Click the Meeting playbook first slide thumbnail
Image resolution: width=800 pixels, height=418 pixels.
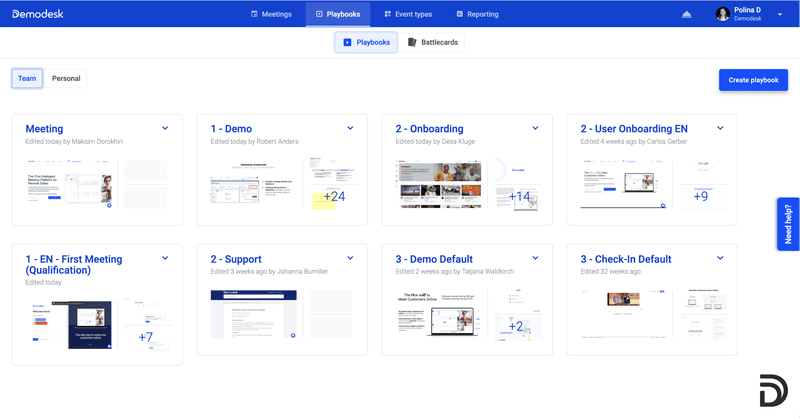click(69, 184)
